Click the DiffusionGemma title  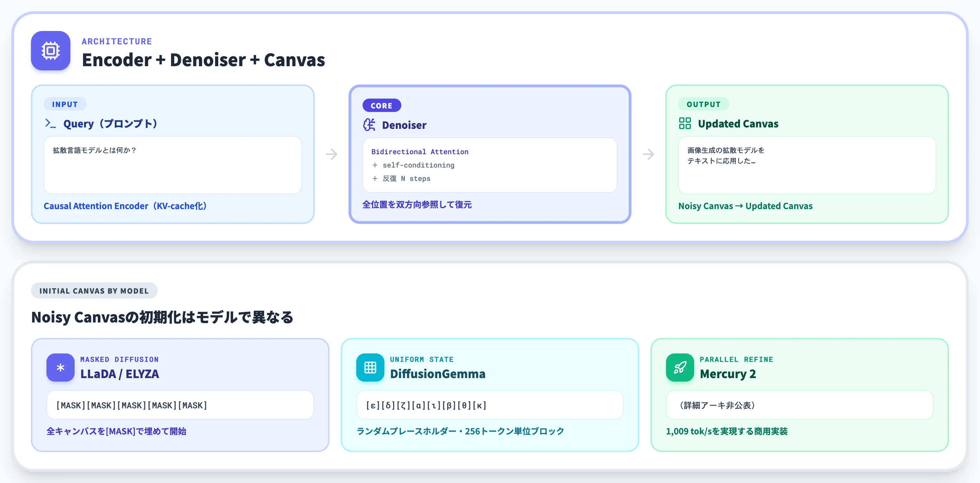click(438, 374)
